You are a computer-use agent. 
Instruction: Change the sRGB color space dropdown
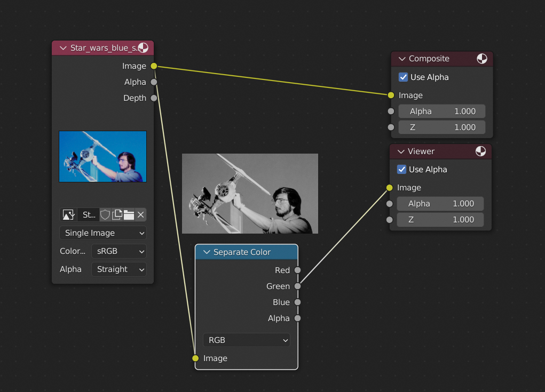[x=119, y=251]
